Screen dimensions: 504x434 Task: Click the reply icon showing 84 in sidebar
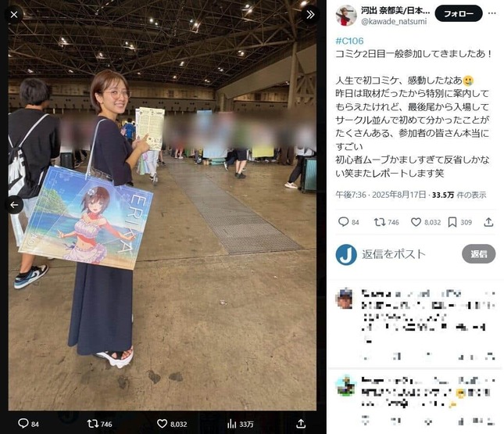tap(343, 221)
